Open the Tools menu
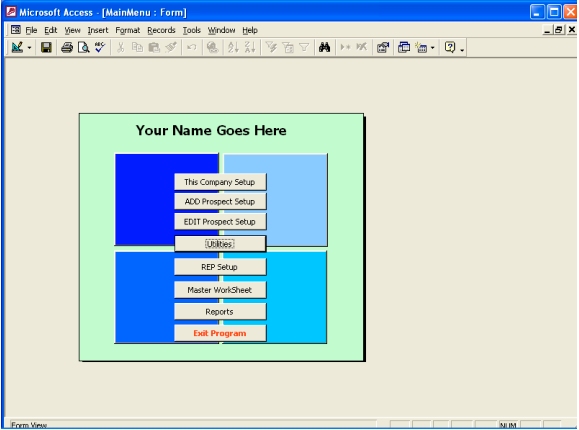 click(x=192, y=30)
